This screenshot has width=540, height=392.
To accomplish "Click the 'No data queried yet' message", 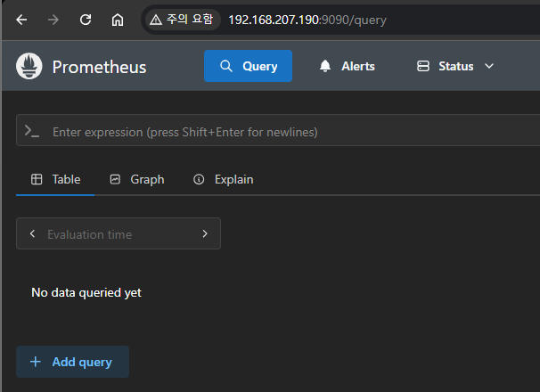I will click(86, 292).
